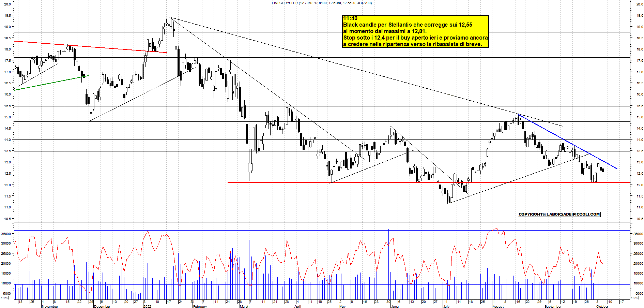
Task: Click 11.0 on the right price axis
Action: point(639,207)
